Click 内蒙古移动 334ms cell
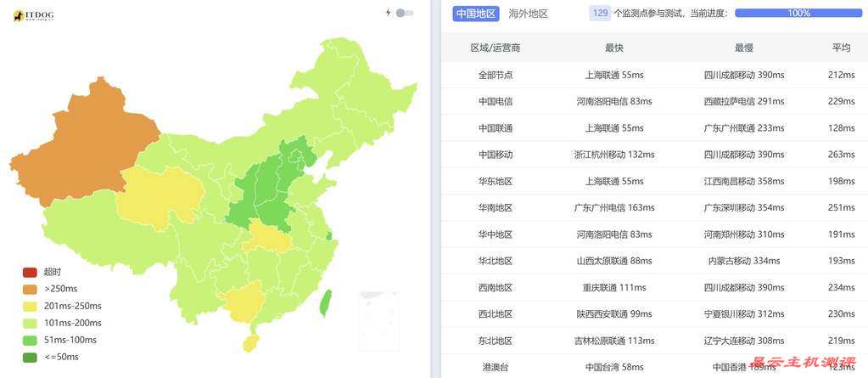The image size is (868, 378). 744,261
